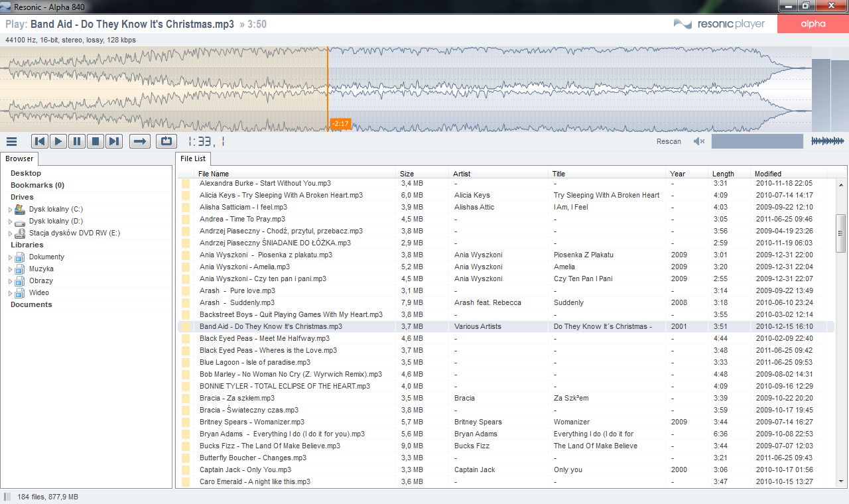Screen dimensions: 849x504
Task: Click the alpha badge in the header
Action: (813, 24)
